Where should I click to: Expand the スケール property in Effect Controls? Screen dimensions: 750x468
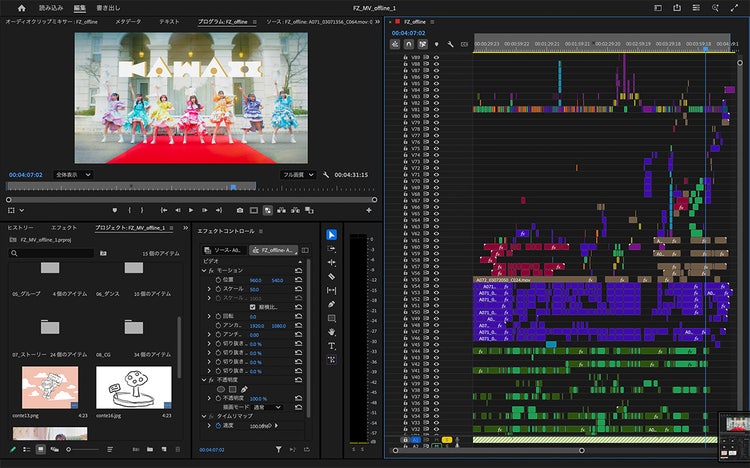click(209, 289)
